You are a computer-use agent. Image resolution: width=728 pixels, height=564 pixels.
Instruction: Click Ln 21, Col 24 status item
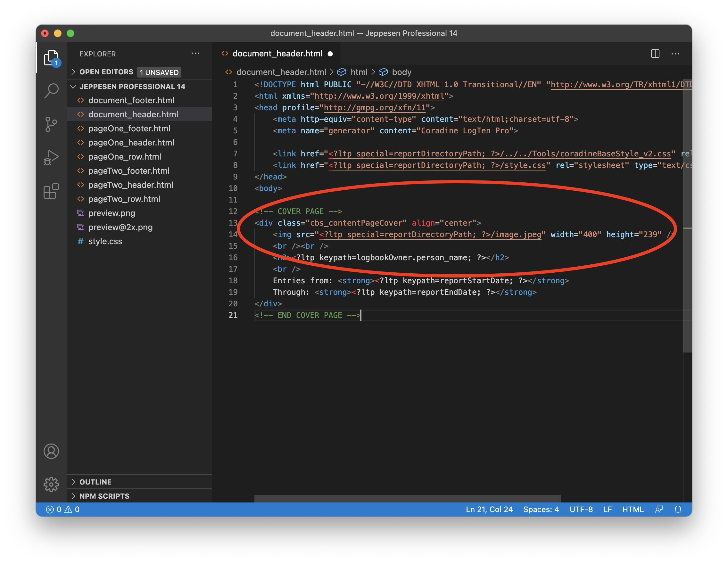[x=489, y=509]
